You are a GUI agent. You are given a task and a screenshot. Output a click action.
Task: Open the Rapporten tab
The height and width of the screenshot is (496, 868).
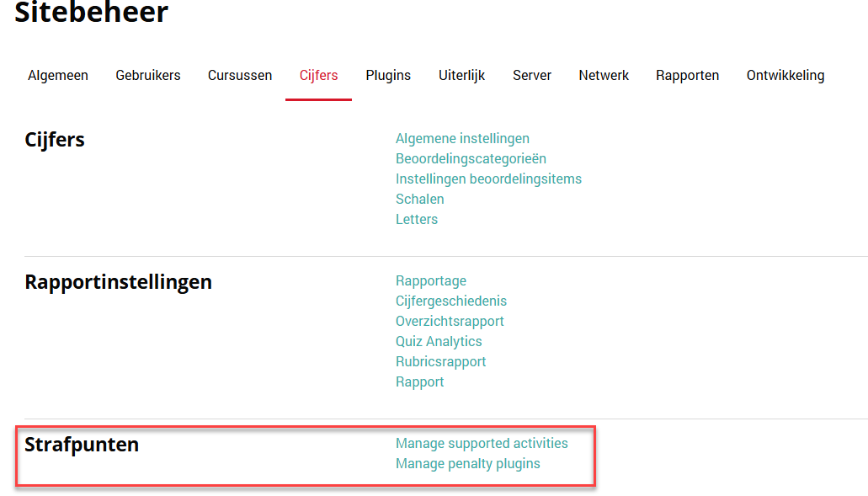coord(687,76)
